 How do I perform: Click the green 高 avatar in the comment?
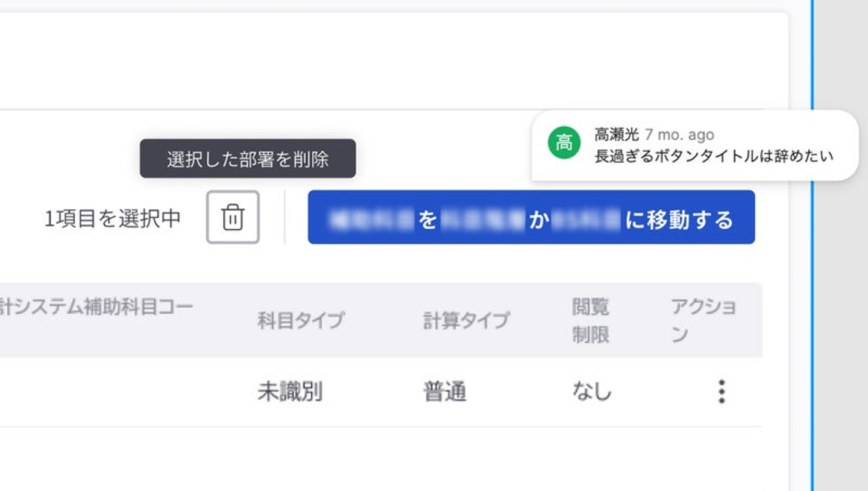pyautogui.click(x=564, y=144)
